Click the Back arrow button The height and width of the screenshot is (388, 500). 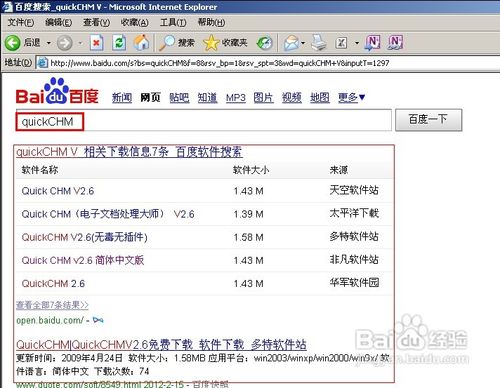(x=13, y=43)
